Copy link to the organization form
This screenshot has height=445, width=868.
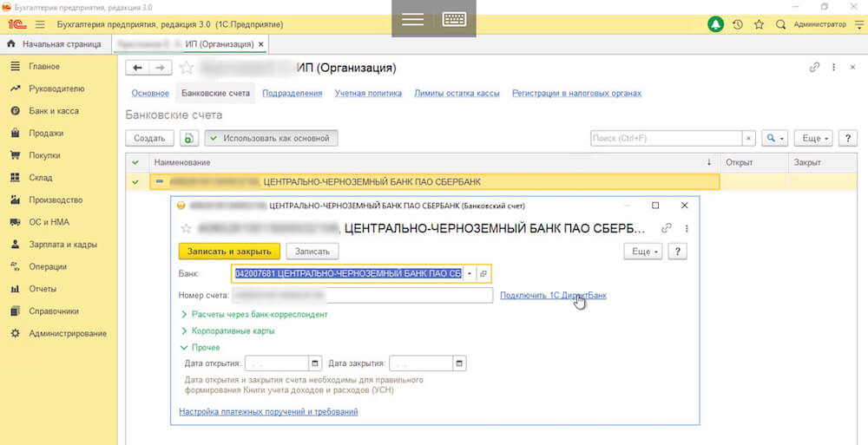(814, 68)
